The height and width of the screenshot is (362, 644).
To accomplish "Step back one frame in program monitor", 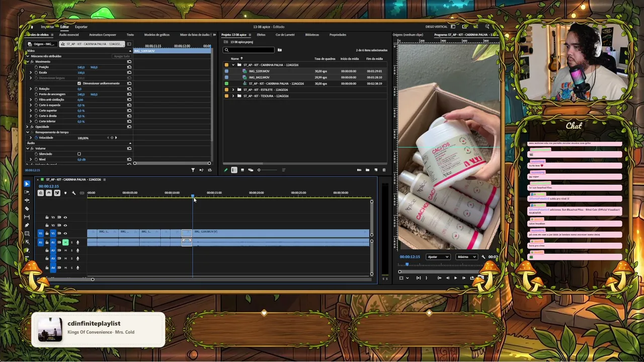I will pos(447,278).
